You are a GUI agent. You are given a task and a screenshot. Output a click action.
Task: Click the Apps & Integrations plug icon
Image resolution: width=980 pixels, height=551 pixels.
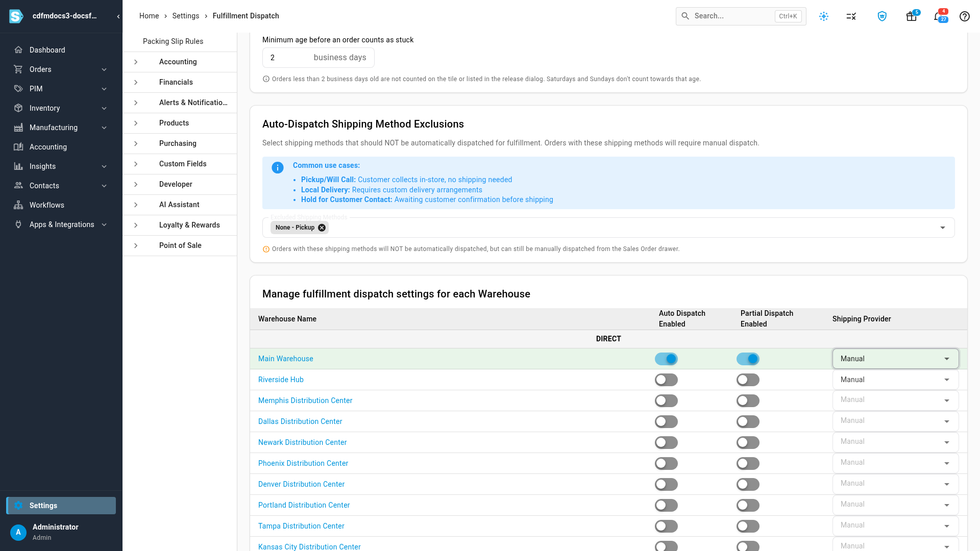(x=18, y=224)
